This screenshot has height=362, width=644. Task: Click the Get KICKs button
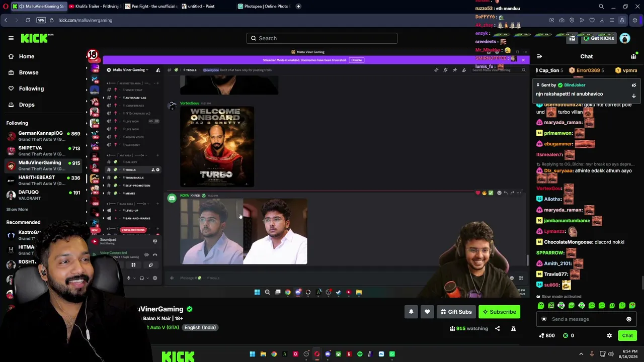[599, 38]
